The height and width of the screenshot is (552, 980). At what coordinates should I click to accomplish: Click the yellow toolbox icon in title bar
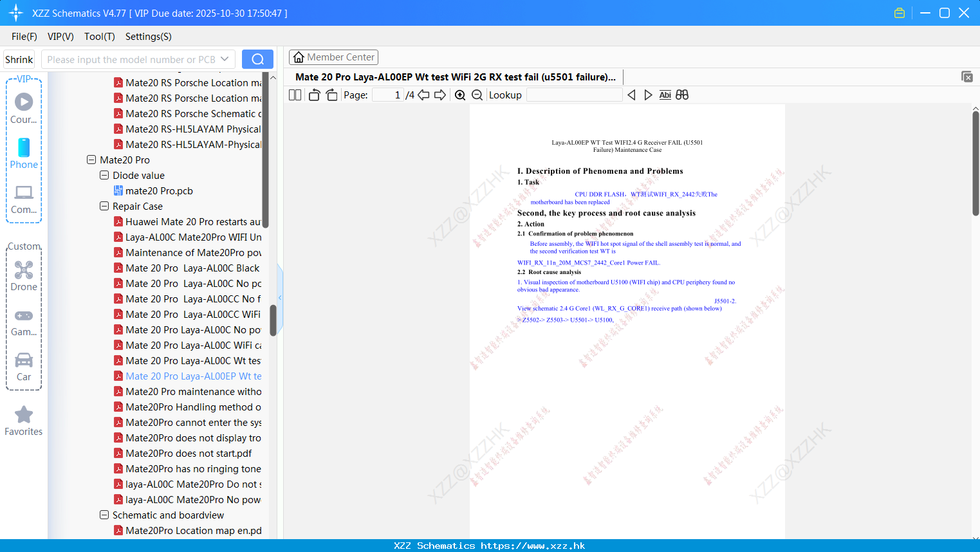coord(900,13)
